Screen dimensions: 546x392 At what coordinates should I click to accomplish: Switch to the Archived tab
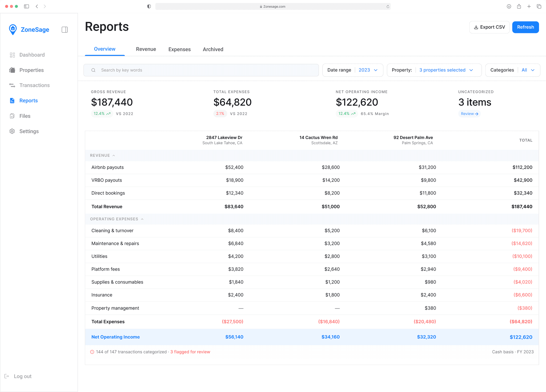(213, 49)
